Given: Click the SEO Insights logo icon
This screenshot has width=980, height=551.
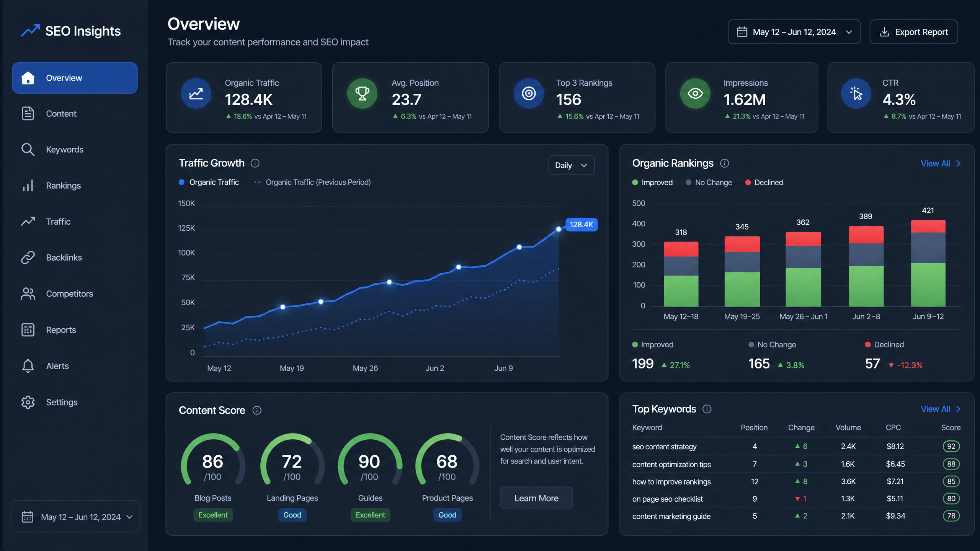Looking at the screenshot, I should point(30,31).
